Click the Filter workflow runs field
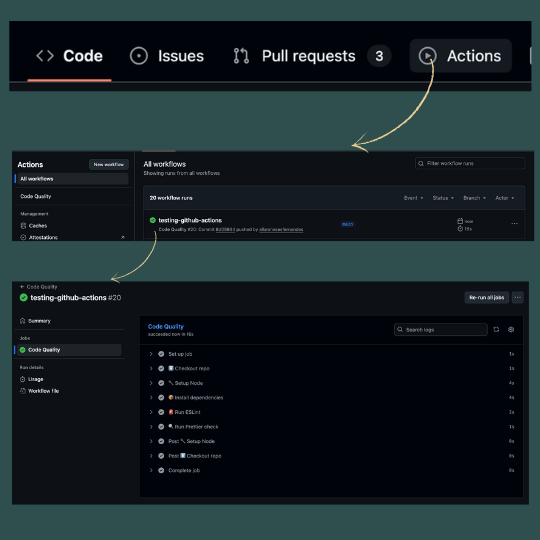This screenshot has height=540, width=540. pos(470,163)
